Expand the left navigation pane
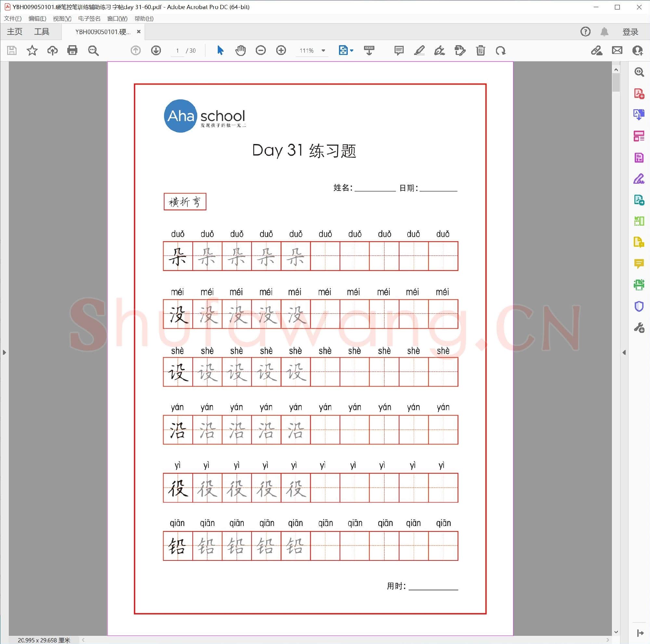 click(4, 352)
